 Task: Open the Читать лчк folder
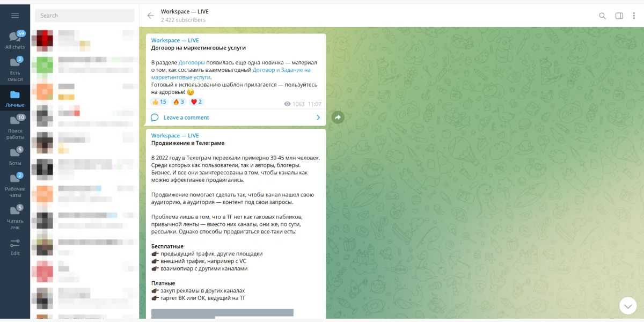coord(15,217)
